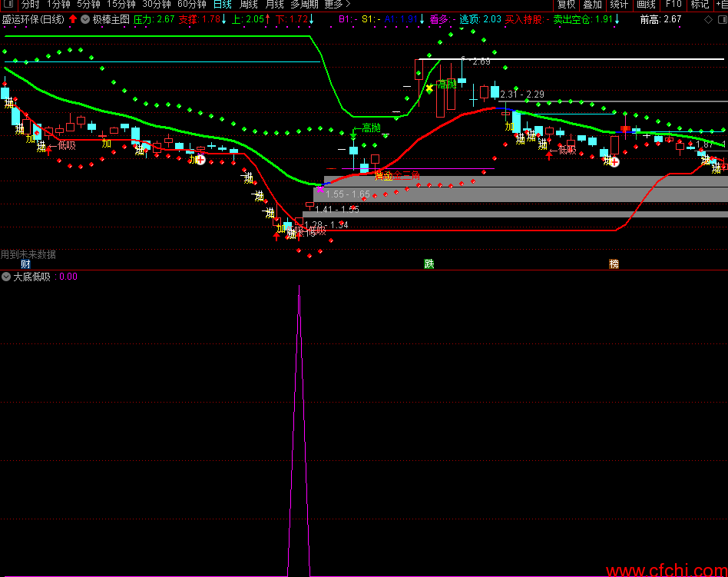Viewport: 728px width, 577px height.
Task: Switch to 1分钟 period
Action: (58, 5)
